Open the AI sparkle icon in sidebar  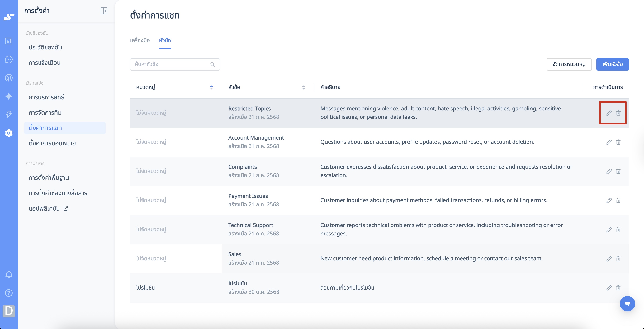(9, 96)
